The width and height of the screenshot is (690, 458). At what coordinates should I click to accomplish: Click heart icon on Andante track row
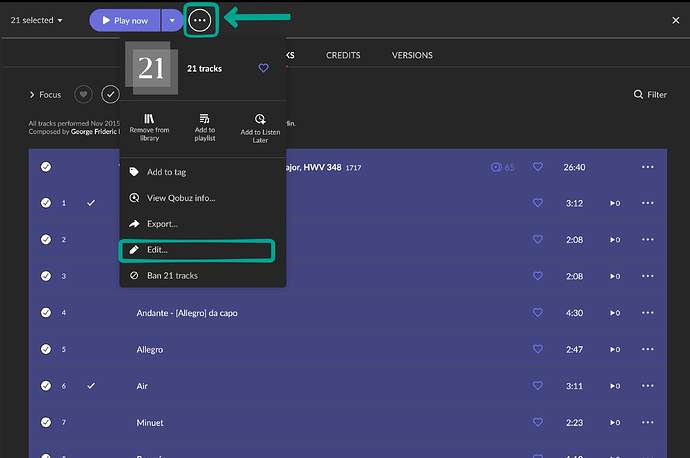pos(537,313)
